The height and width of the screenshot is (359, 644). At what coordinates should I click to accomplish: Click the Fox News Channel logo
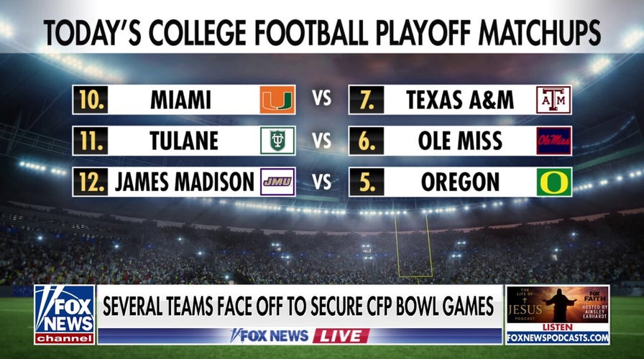pyautogui.click(x=65, y=314)
